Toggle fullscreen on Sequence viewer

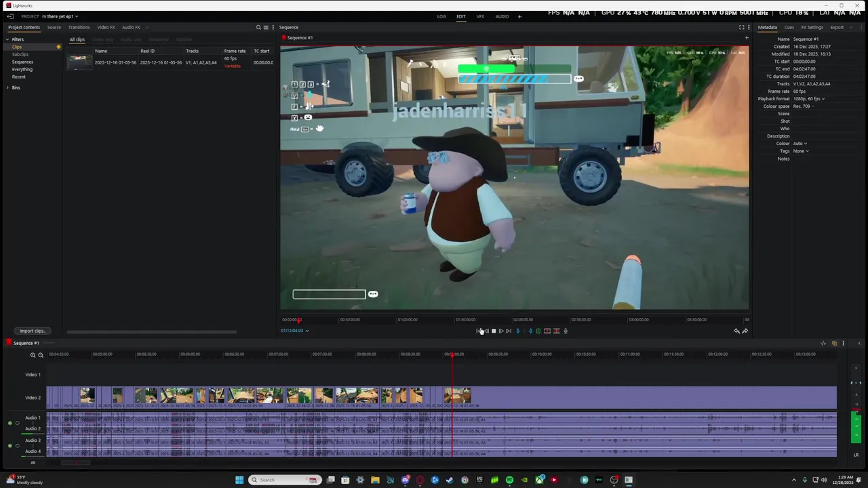coord(741,27)
